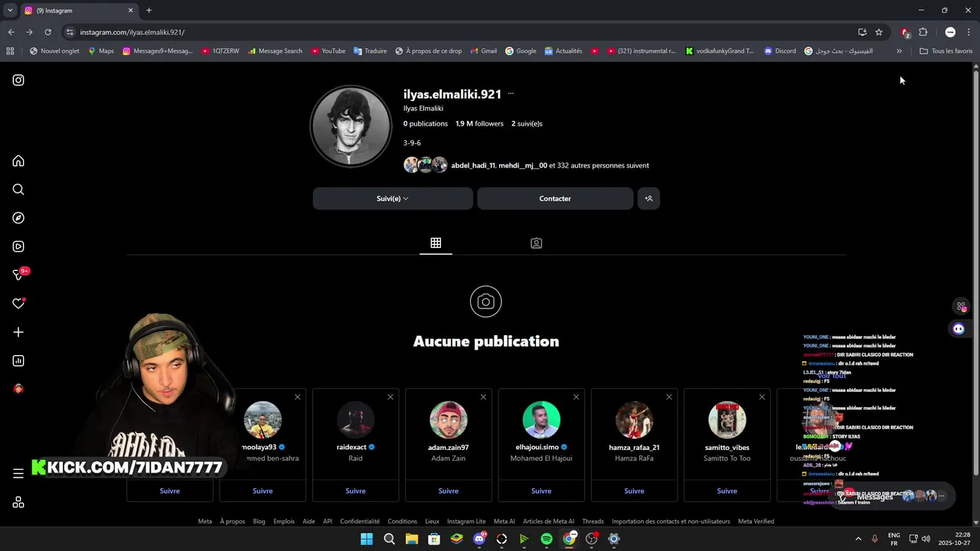Open the Discord bookmark
This screenshot has height=551, width=980.
pos(780,51)
